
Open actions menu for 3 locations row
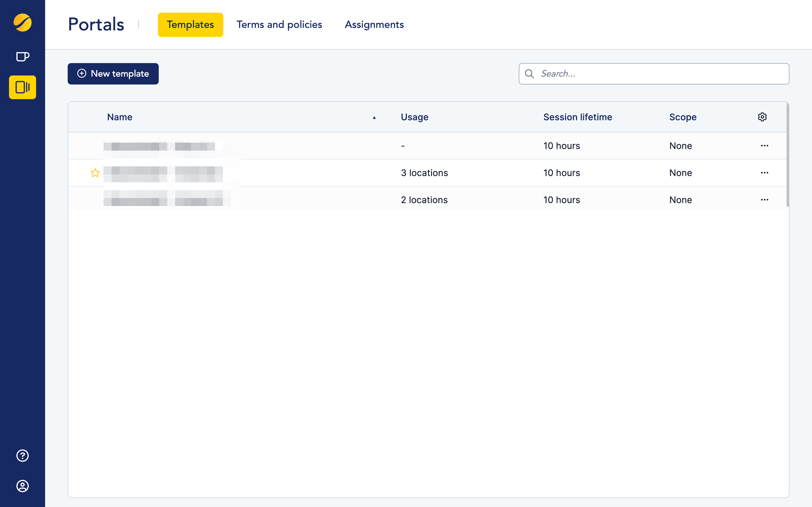point(764,173)
